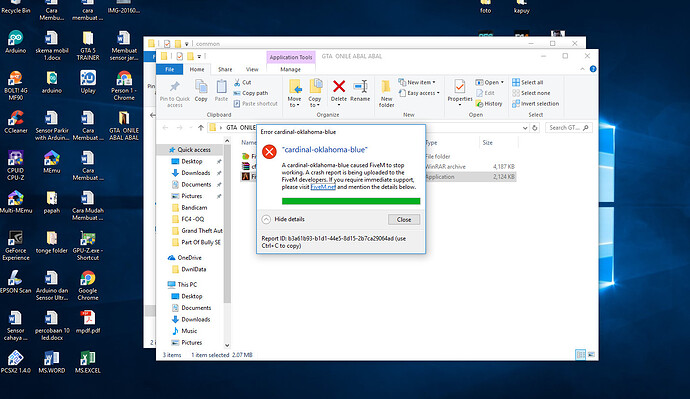Follow the FiveM.net link

click(323, 187)
